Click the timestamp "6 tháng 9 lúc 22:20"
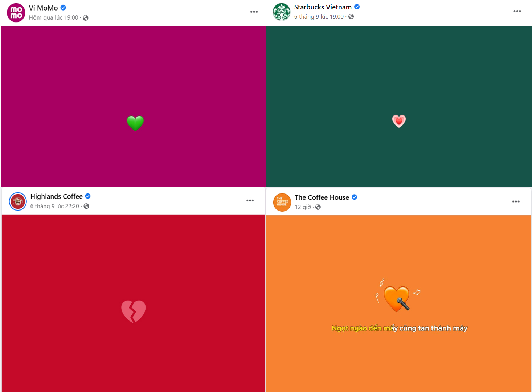 55,206
